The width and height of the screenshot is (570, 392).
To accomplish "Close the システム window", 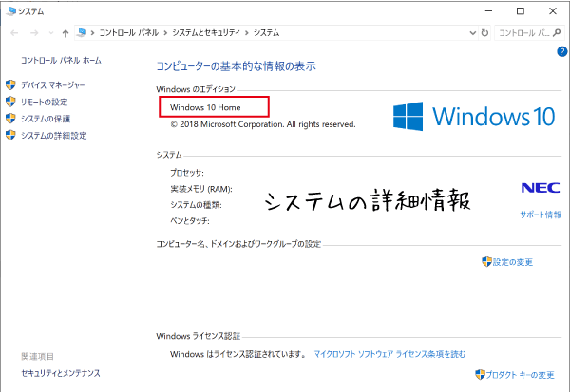I will (x=553, y=11).
